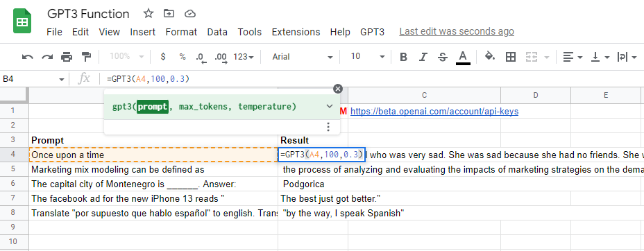Image resolution: width=644 pixels, height=251 pixels.
Task: Format as percent
Action: pyautogui.click(x=183, y=57)
